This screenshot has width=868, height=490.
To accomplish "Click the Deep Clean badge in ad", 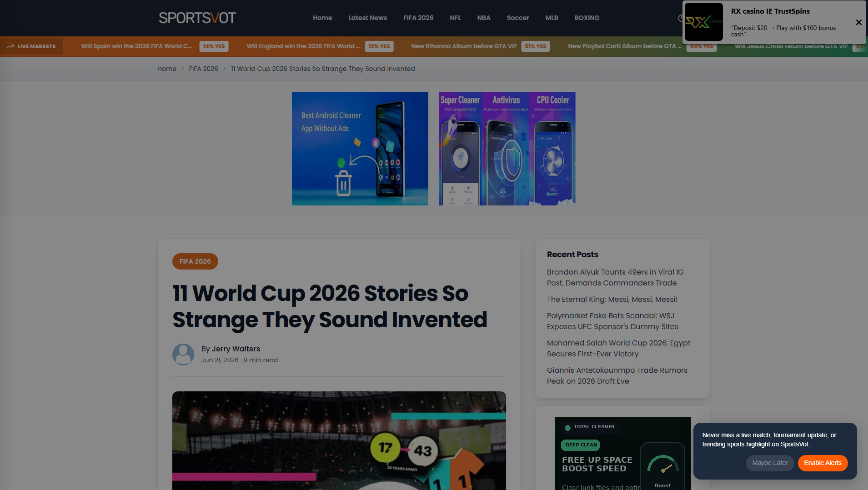I will pos(581,445).
